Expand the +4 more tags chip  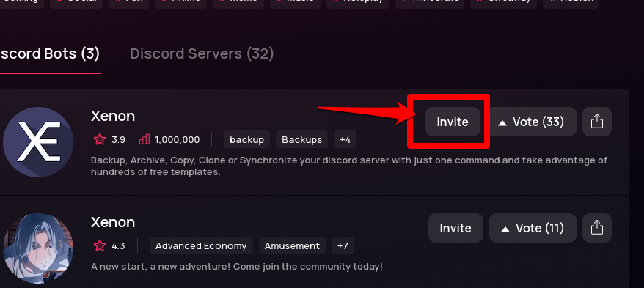tap(345, 139)
